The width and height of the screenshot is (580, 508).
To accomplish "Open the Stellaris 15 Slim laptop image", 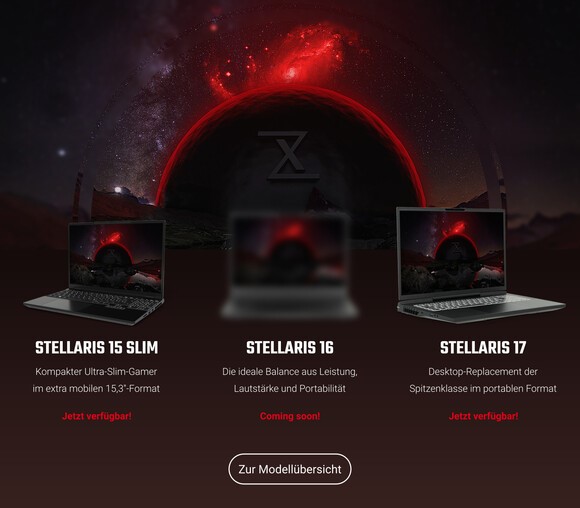I will 94,272.
